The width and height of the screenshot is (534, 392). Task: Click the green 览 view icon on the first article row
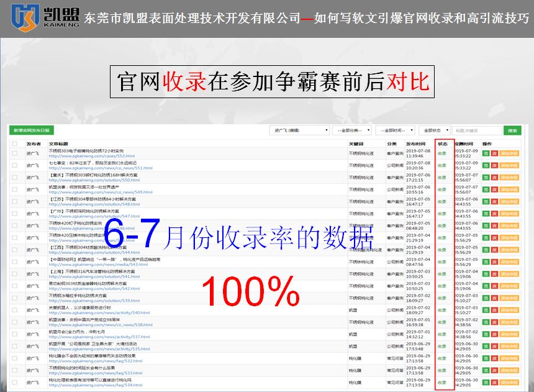[486, 153]
